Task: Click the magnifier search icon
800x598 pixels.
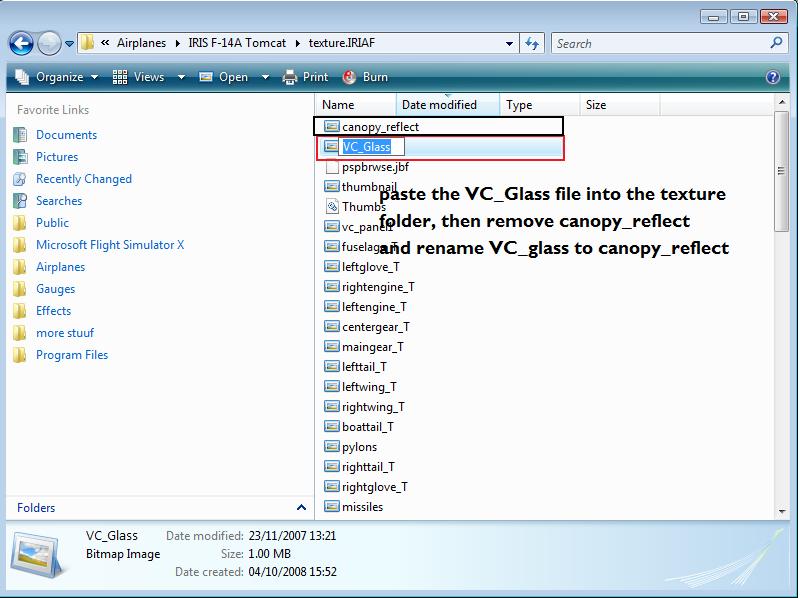Action: 777,43
